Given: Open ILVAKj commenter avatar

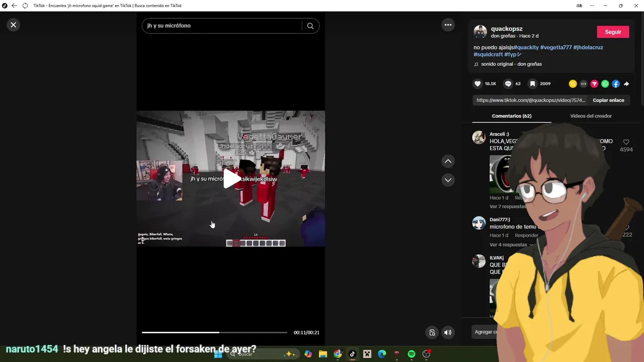Looking at the screenshot, I should pyautogui.click(x=479, y=261).
